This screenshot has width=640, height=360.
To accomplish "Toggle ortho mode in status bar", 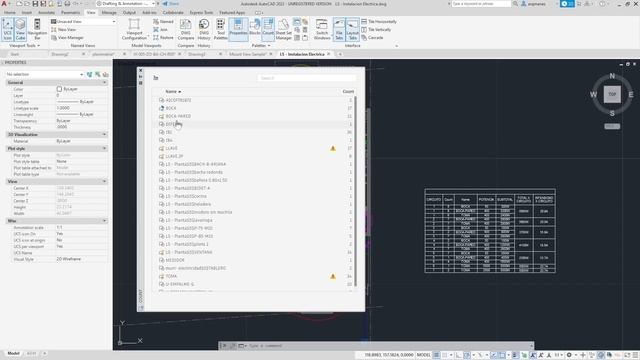I will click(x=458, y=355).
